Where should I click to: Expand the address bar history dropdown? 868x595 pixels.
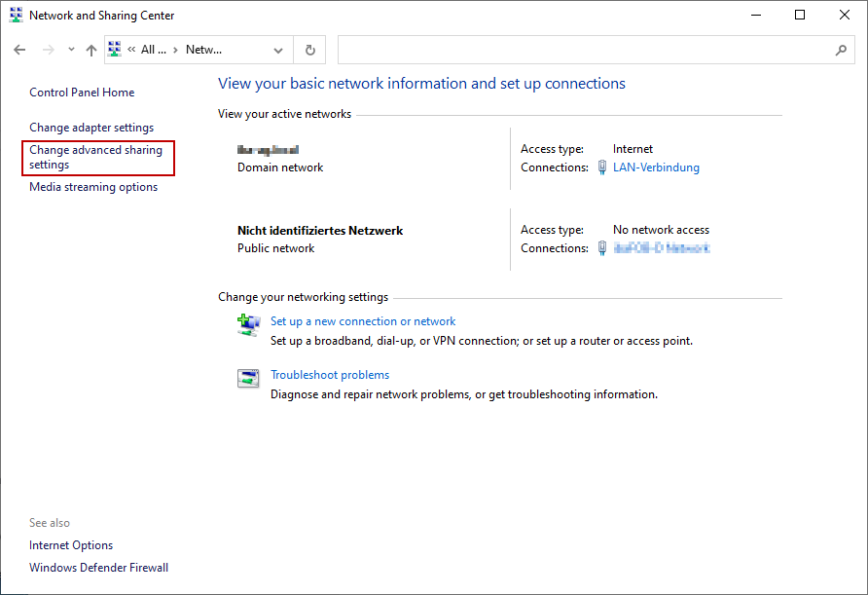coord(279,50)
